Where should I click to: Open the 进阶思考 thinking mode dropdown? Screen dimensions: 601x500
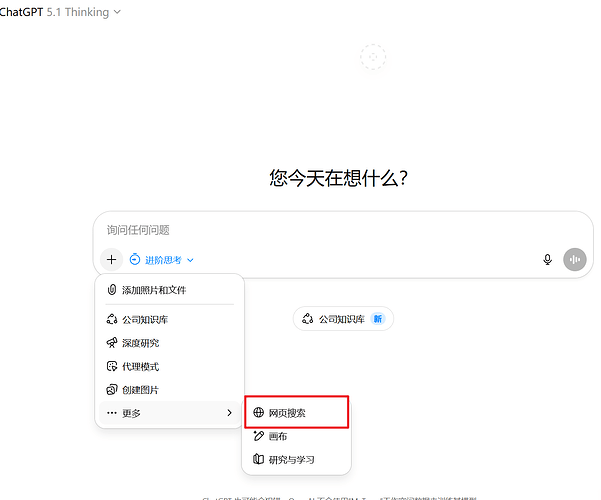(162, 260)
